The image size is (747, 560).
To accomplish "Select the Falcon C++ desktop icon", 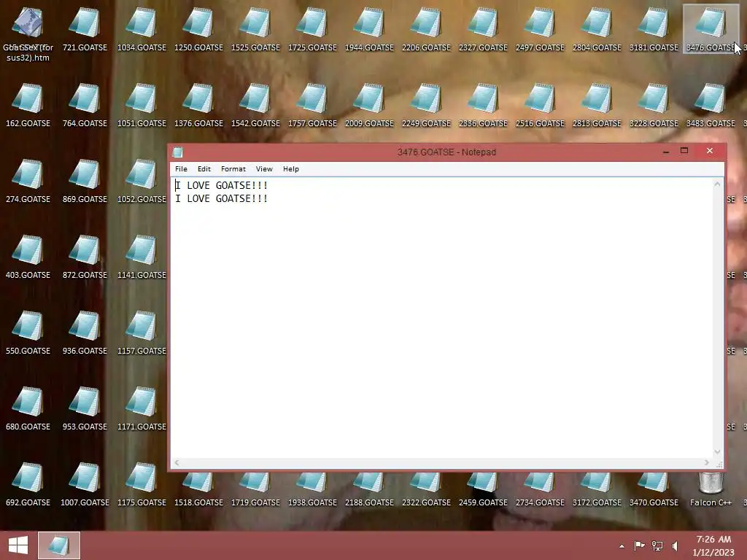I will (711, 488).
